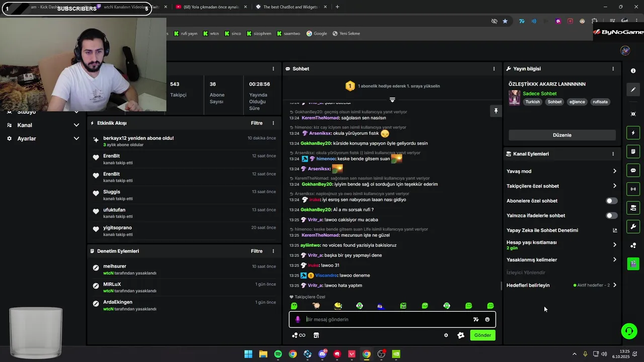Click the Turkish stream tag
The width and height of the screenshot is (644, 362).
point(532,102)
